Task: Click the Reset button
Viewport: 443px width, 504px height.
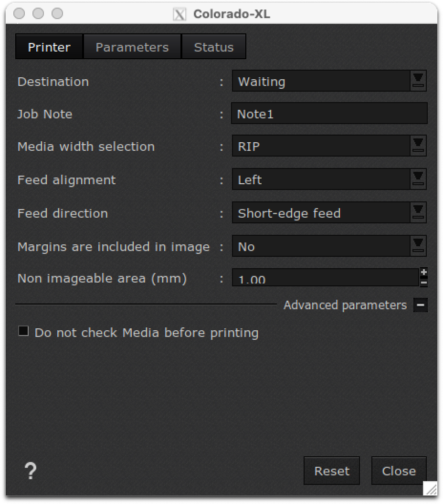Action: pos(332,471)
